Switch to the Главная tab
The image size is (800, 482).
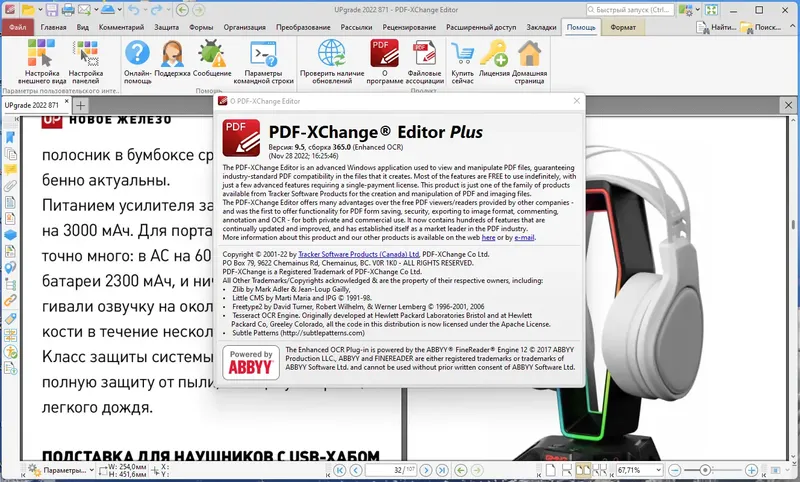pyautogui.click(x=54, y=27)
